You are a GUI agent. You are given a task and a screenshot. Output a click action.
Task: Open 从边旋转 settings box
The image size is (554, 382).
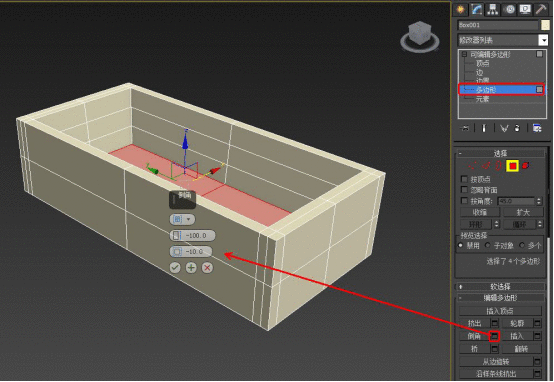point(537,361)
